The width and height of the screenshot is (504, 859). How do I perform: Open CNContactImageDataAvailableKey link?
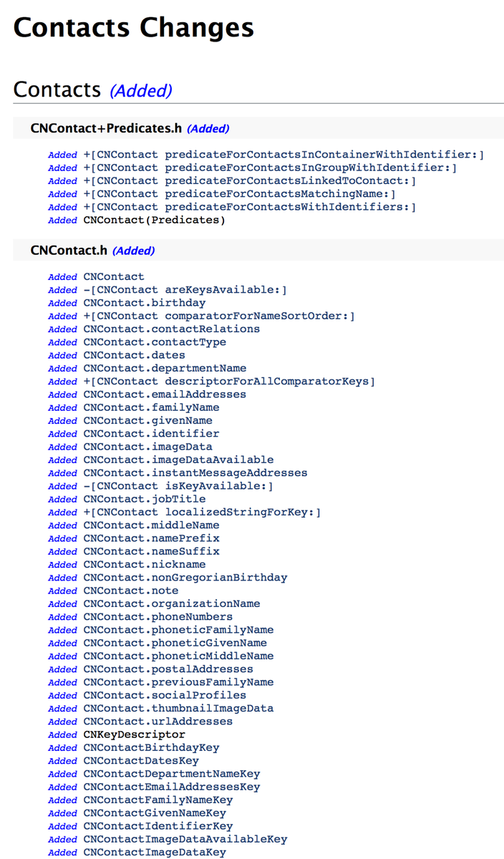[185, 838]
